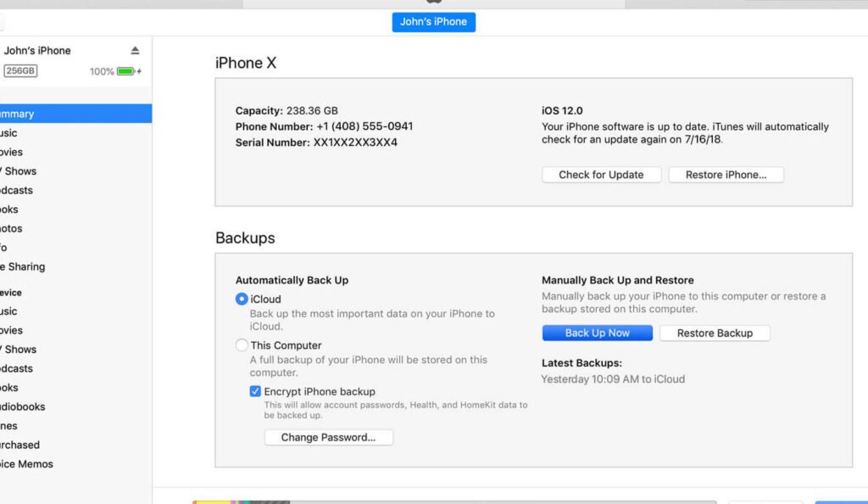Click Check for Update

click(x=601, y=175)
